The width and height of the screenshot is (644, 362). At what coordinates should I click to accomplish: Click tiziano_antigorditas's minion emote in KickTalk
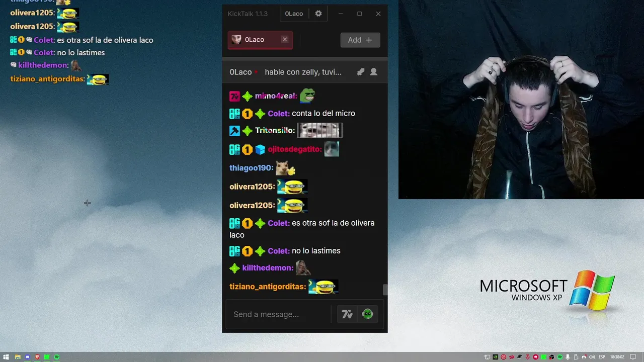(x=323, y=287)
